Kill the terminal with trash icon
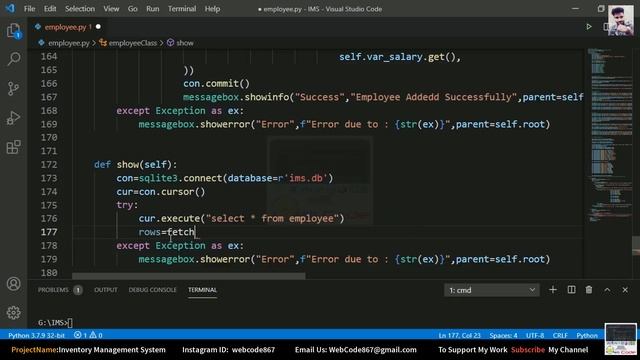Image resolution: width=640 pixels, height=360 pixels. click(x=589, y=290)
